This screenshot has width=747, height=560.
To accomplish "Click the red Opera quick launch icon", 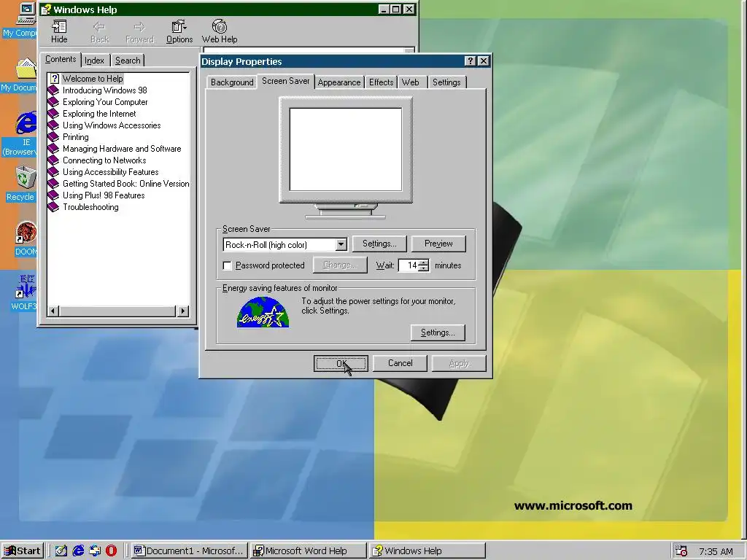I will tap(111, 551).
